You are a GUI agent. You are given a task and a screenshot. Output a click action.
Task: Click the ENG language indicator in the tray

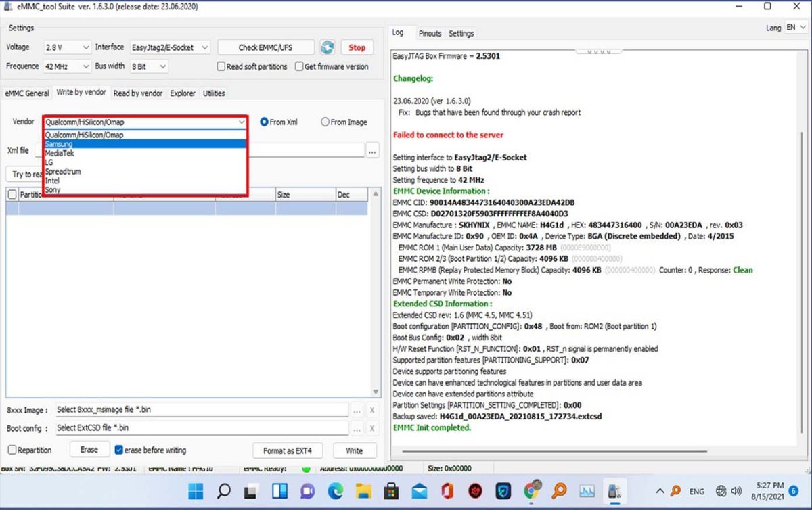tap(697, 492)
